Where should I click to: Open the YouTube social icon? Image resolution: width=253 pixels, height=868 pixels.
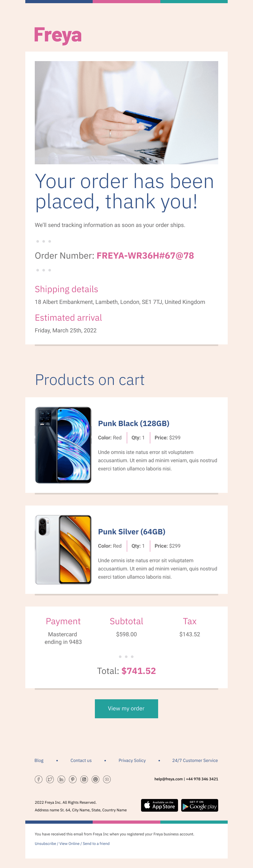point(107,779)
